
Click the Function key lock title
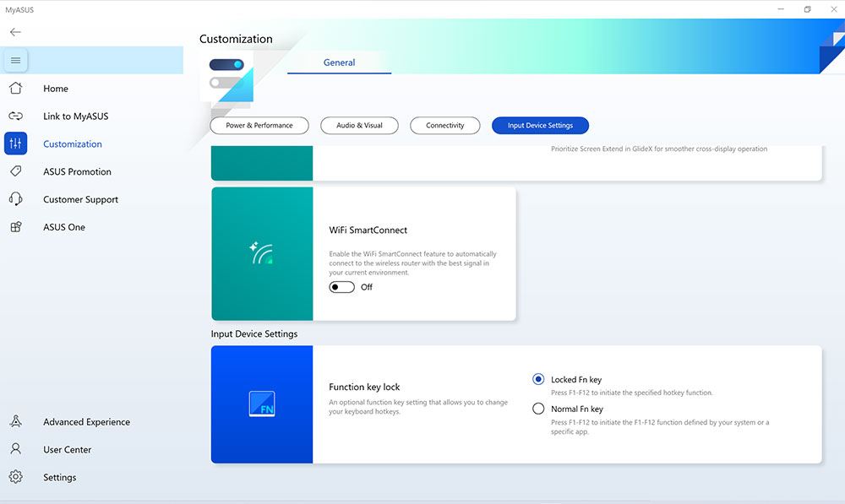pos(364,387)
